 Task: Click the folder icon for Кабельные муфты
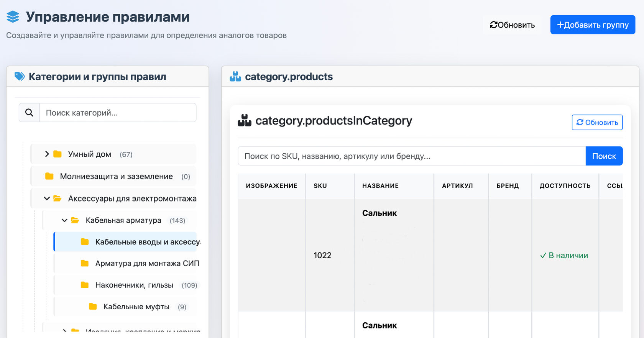[93, 307]
